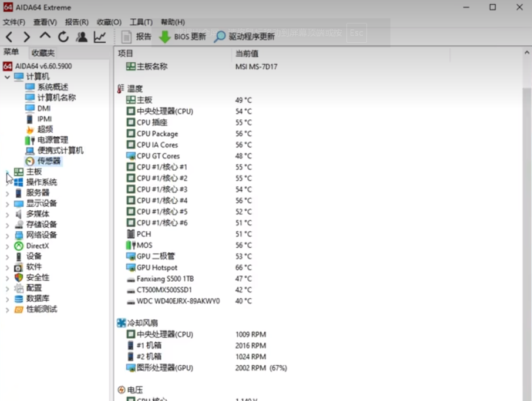The image size is (532, 401).
Task: Select the CPU Package temperature row
Action: click(188, 134)
